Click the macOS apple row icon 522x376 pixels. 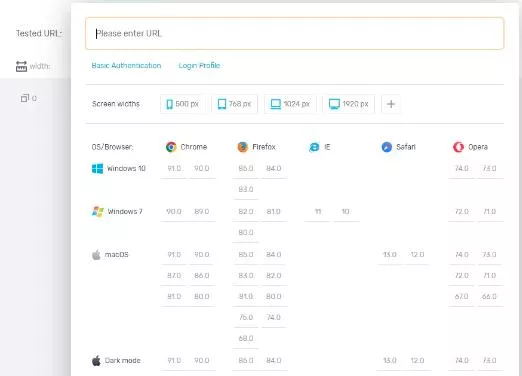point(96,255)
